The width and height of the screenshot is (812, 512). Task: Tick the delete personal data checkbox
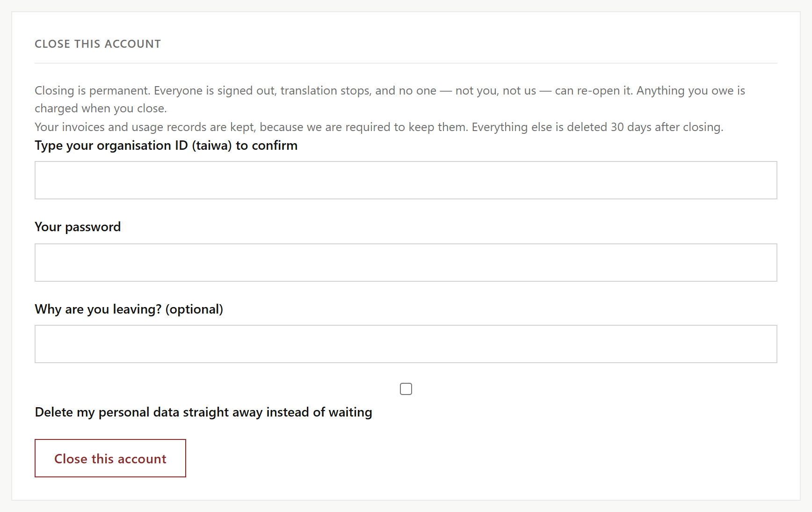pos(406,389)
